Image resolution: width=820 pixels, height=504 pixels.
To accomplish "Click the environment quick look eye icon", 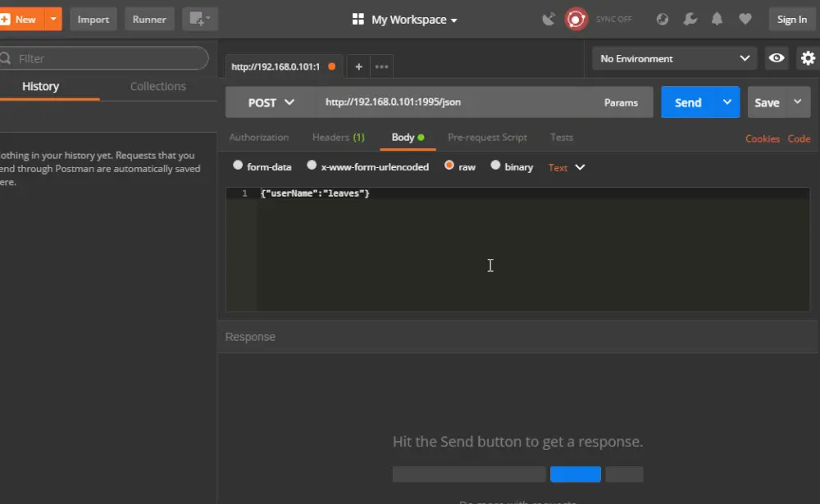I will (x=777, y=58).
